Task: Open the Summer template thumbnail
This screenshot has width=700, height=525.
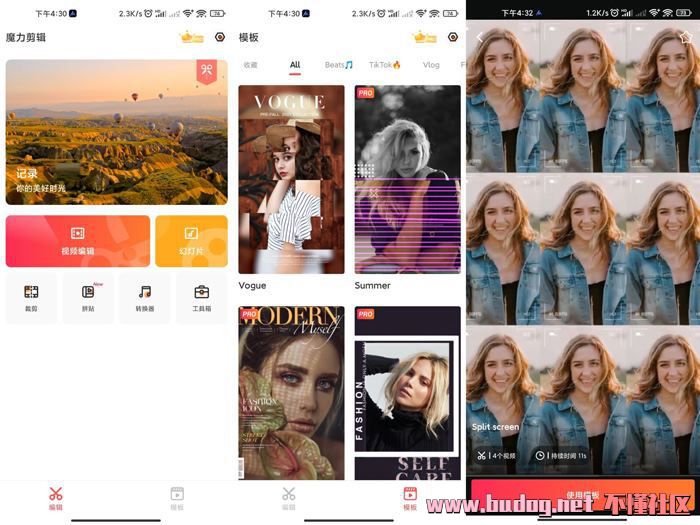Action: coord(408,179)
